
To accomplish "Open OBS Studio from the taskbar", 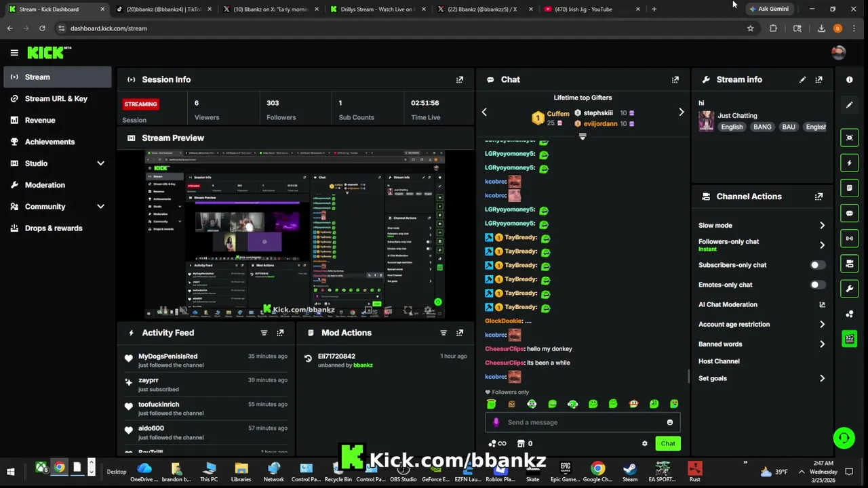I will click(403, 472).
